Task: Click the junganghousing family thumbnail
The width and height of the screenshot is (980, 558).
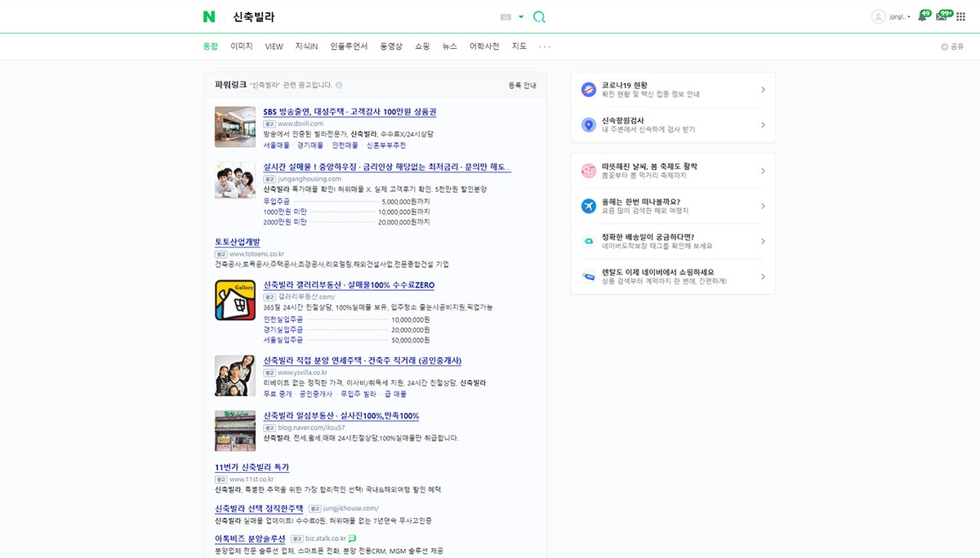Action: pos(235,180)
